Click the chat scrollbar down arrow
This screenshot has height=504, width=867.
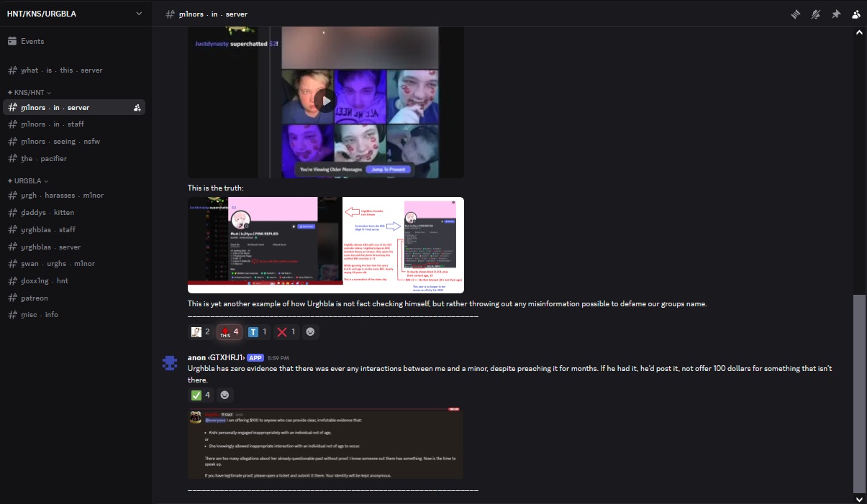[859, 498]
